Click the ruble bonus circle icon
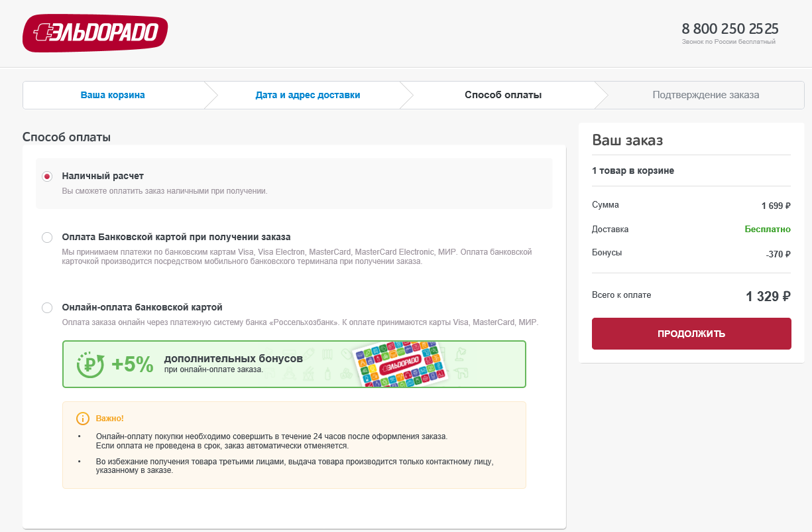Viewport: 812px width, 532px height. (90, 364)
